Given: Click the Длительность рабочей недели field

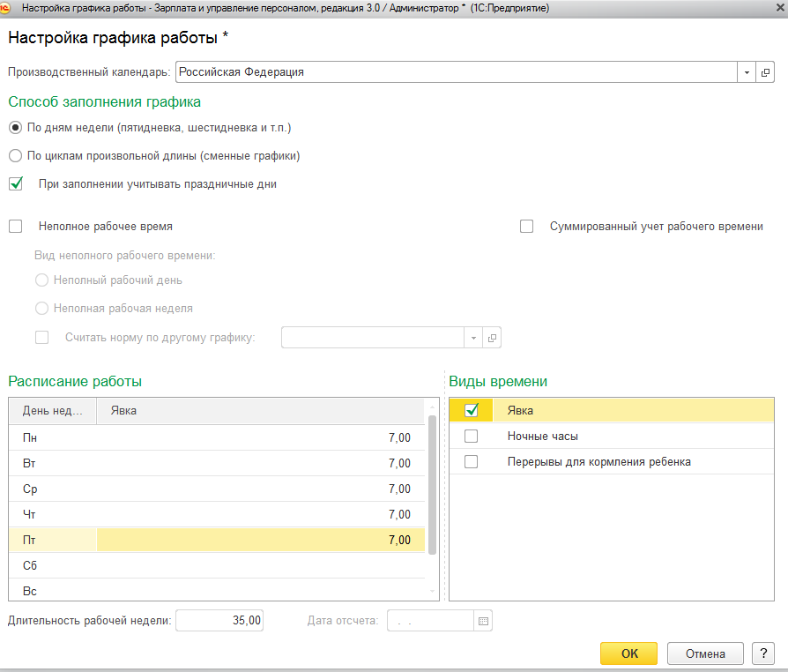Looking at the screenshot, I should pyautogui.click(x=219, y=621).
